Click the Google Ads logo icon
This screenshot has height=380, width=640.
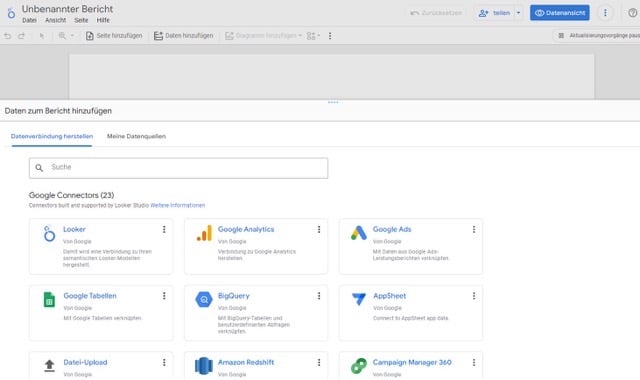tap(359, 233)
